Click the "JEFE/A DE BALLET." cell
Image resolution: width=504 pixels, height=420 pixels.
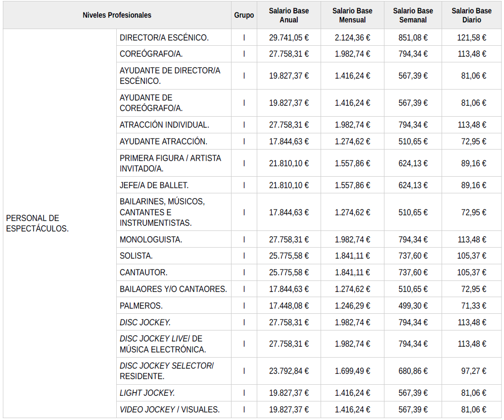154,185
